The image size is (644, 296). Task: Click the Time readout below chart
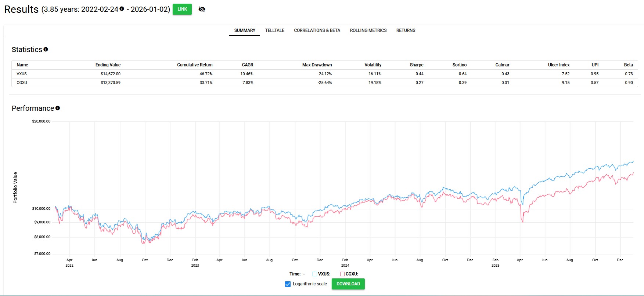point(298,274)
